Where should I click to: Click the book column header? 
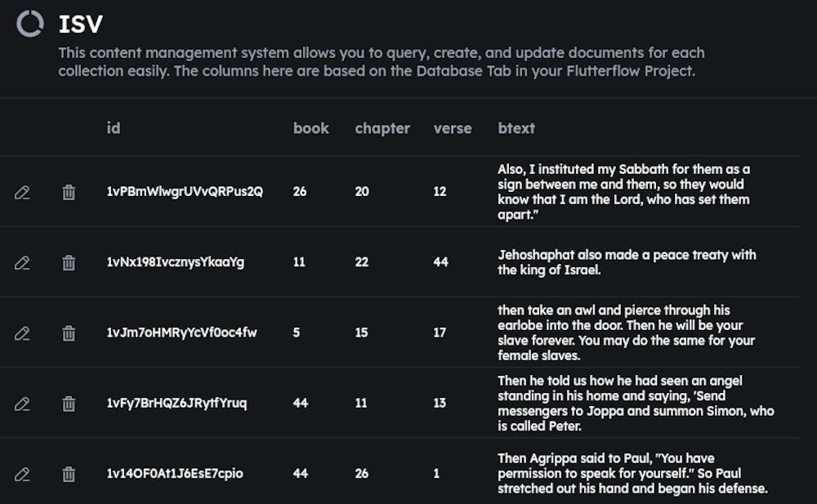(311, 128)
